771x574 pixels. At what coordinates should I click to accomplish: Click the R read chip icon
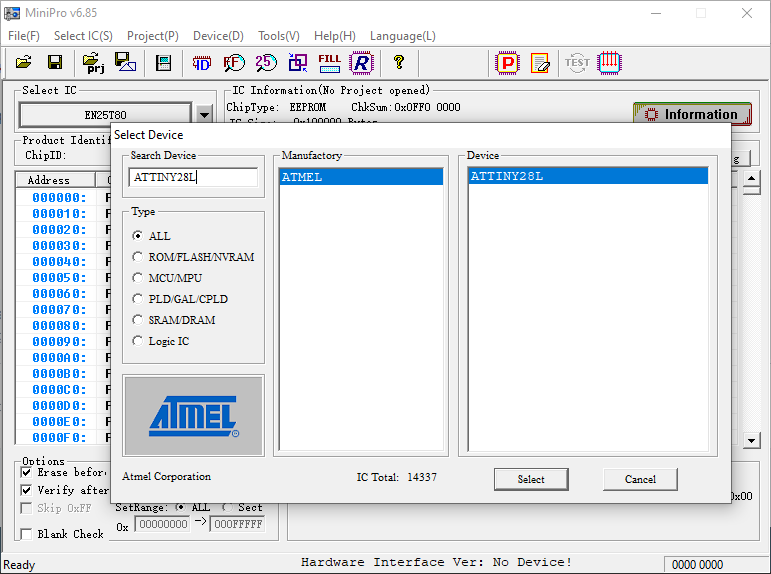pos(361,63)
